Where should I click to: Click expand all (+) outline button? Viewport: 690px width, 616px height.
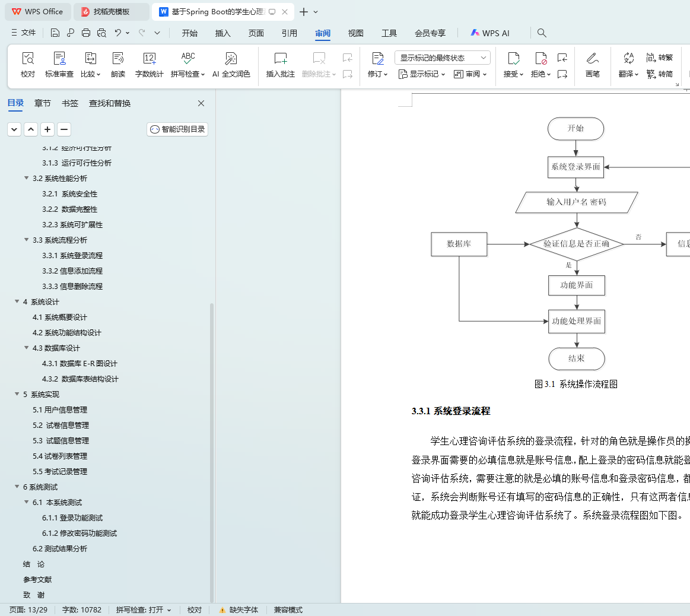47,129
